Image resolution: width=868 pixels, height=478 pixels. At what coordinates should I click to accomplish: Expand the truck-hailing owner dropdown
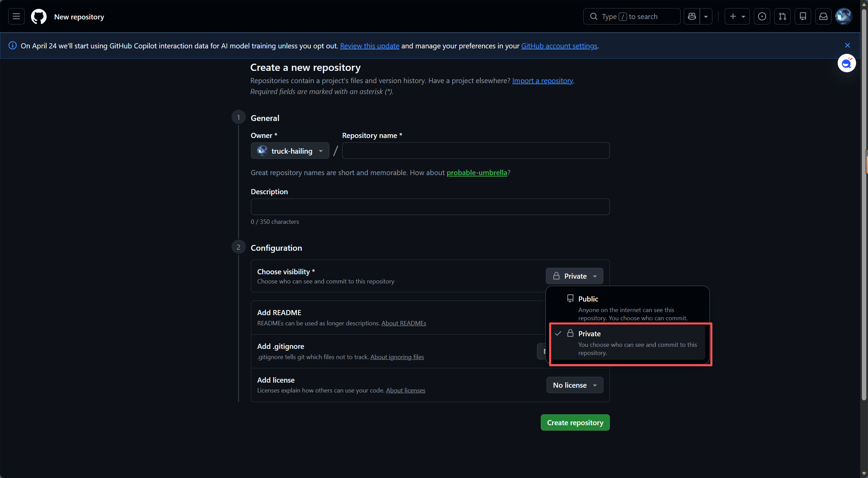(290, 151)
